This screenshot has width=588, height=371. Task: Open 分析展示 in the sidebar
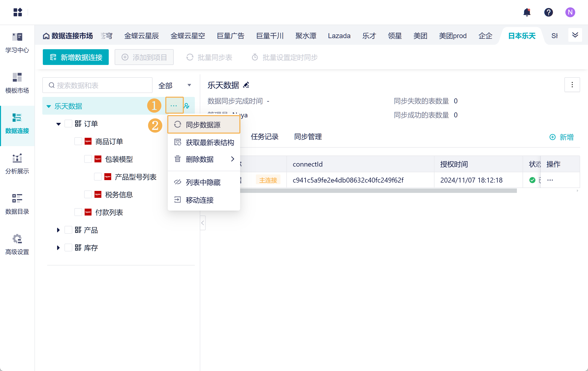tap(17, 164)
